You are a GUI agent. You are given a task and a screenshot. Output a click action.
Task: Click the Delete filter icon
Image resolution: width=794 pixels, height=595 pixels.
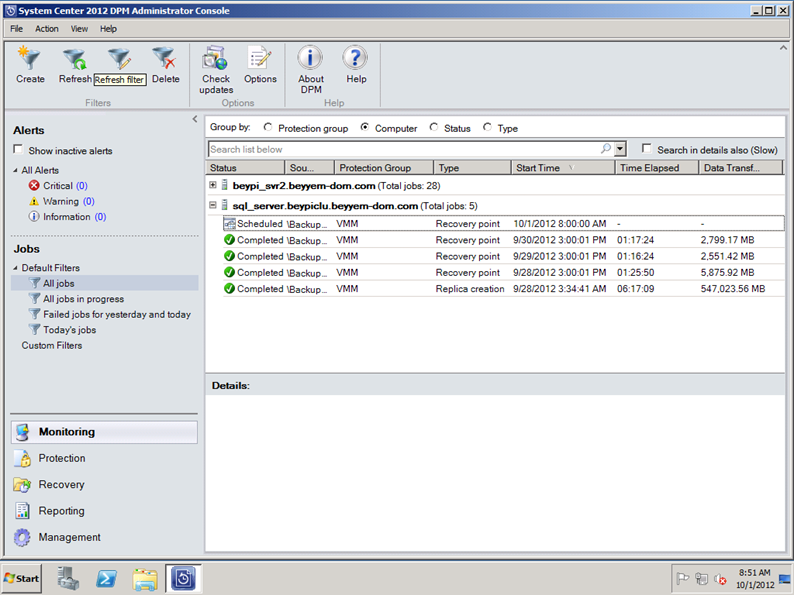tap(165, 58)
